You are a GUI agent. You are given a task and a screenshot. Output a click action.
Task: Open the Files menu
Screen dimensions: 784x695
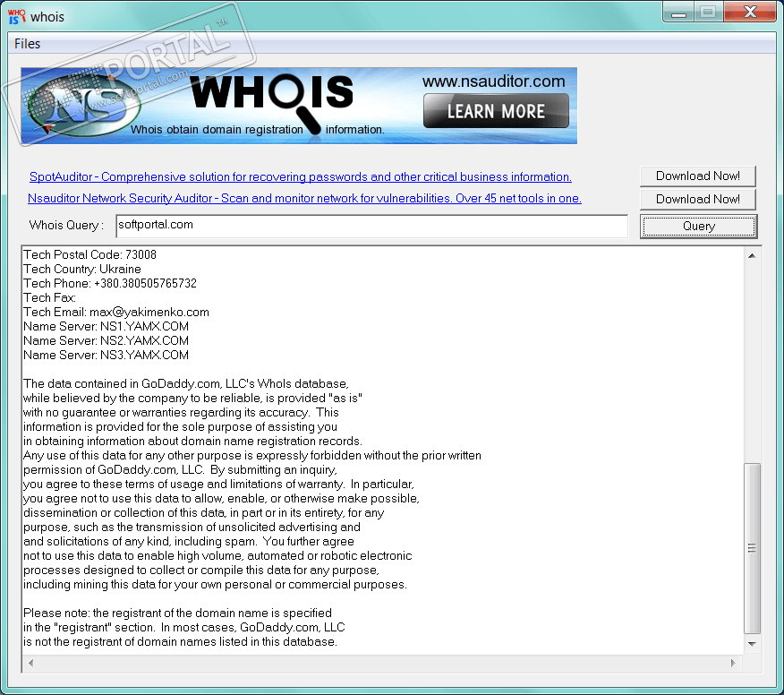[x=27, y=44]
